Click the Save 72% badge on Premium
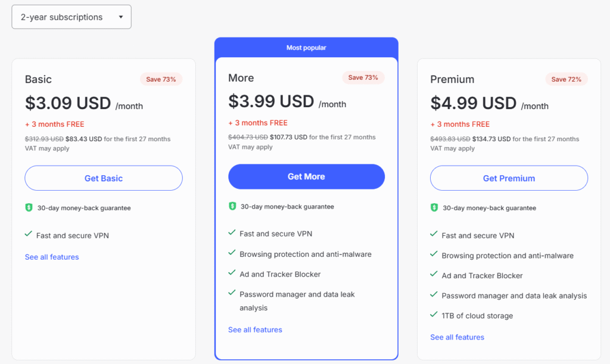 coord(567,79)
